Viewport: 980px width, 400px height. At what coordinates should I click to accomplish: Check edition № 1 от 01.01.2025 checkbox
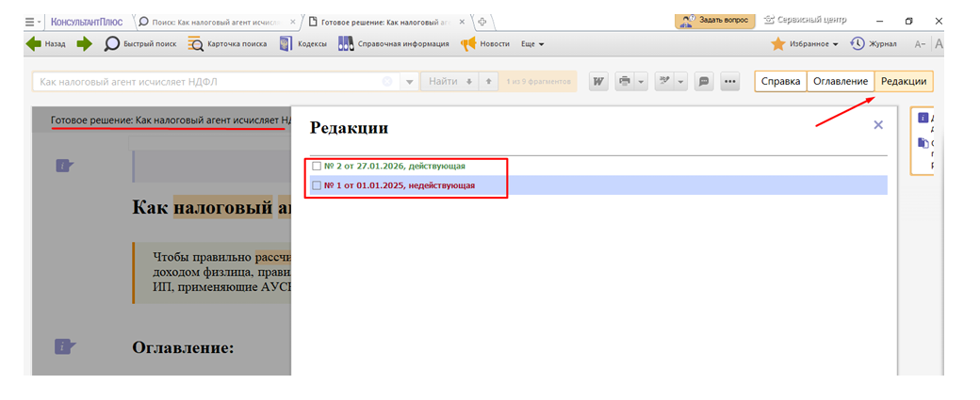tap(317, 185)
